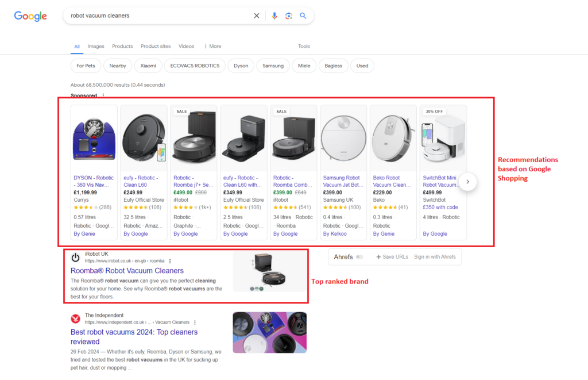Click the Google logo

(30, 16)
